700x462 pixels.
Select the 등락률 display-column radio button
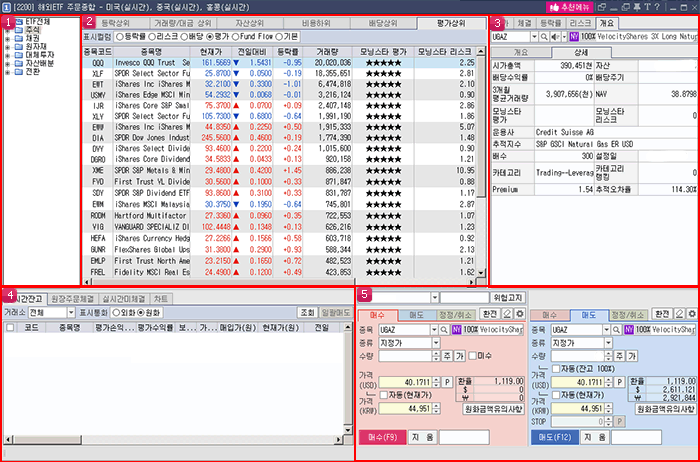[120, 37]
